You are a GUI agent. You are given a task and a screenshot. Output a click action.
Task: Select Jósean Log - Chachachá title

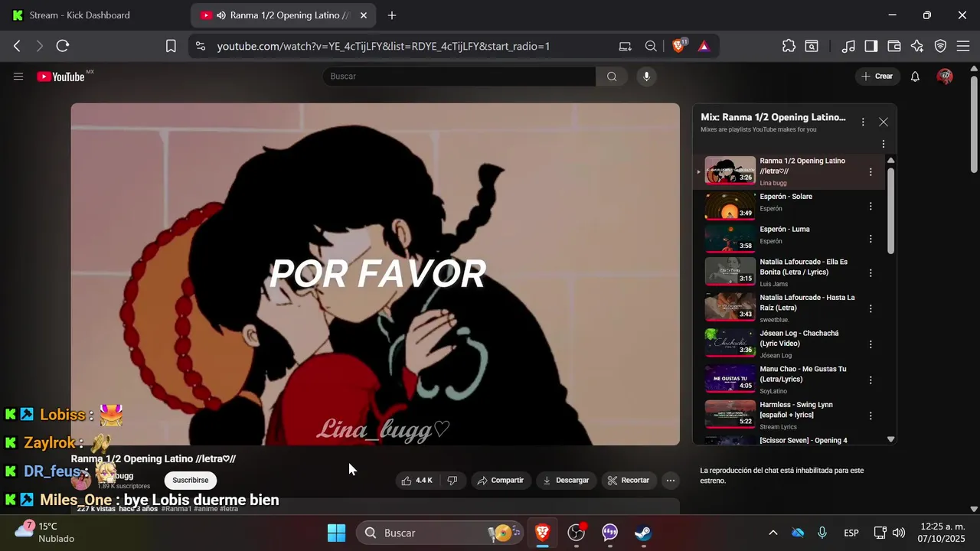[x=799, y=338]
